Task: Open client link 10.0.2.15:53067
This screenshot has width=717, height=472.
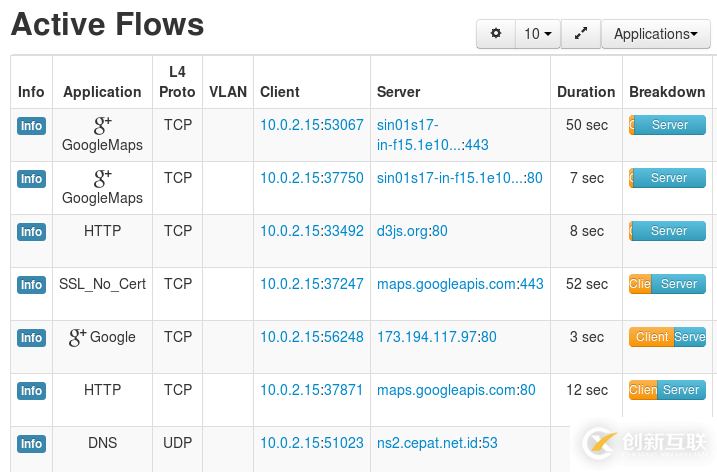Action: click(312, 125)
